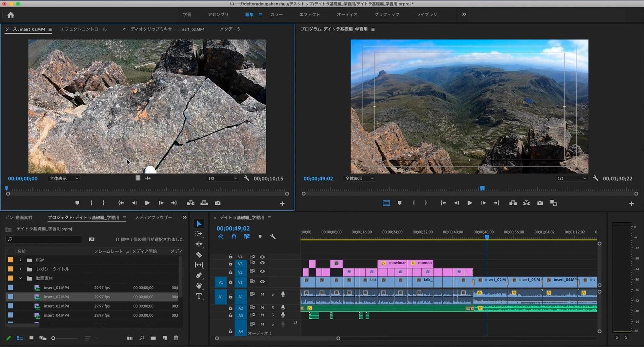
Task: Open timeline wrench display settings
Action: point(273,236)
